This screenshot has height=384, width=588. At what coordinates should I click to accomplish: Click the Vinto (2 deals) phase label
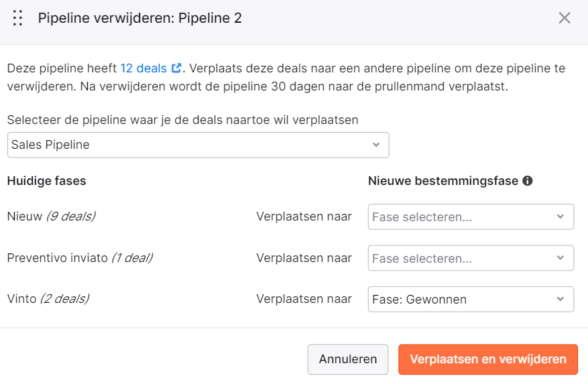[x=48, y=299]
